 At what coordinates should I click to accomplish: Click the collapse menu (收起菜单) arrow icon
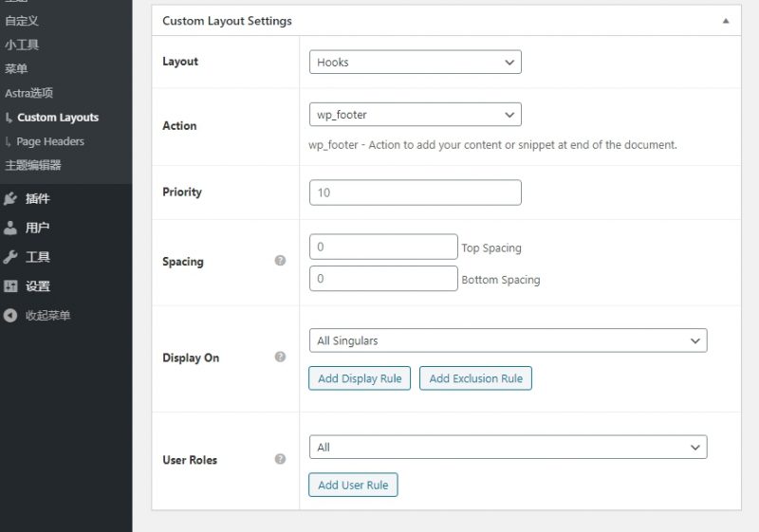point(10,316)
